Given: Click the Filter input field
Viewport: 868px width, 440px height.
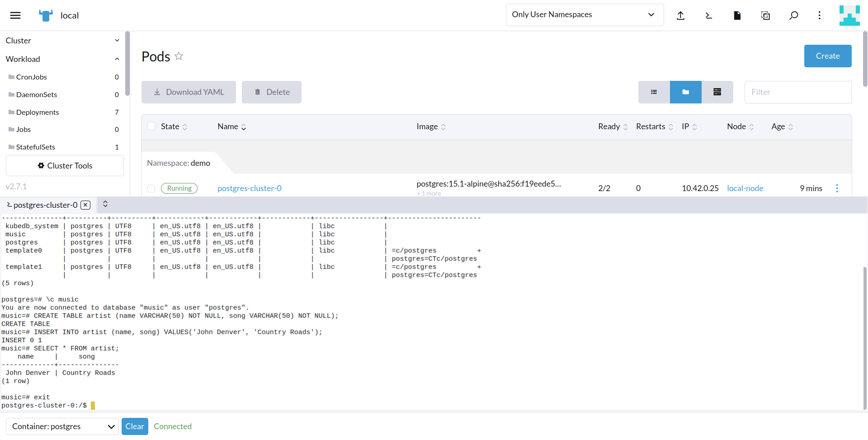Looking at the screenshot, I should point(797,92).
